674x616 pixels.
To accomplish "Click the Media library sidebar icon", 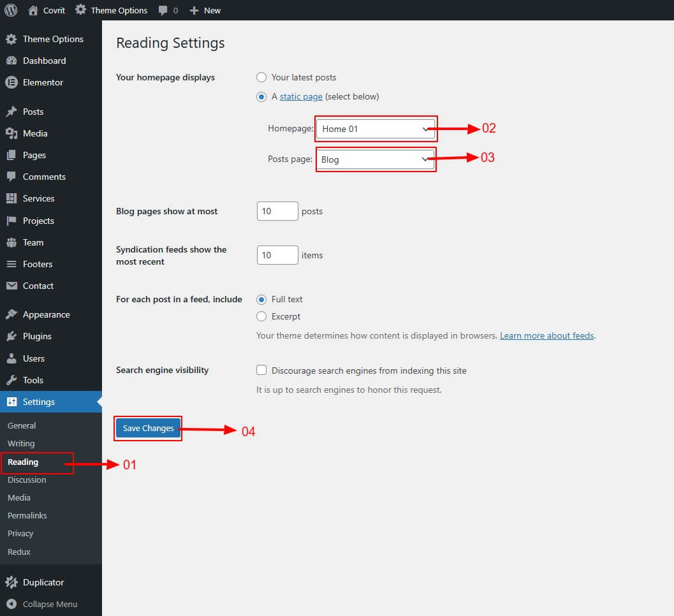I will (x=11, y=133).
